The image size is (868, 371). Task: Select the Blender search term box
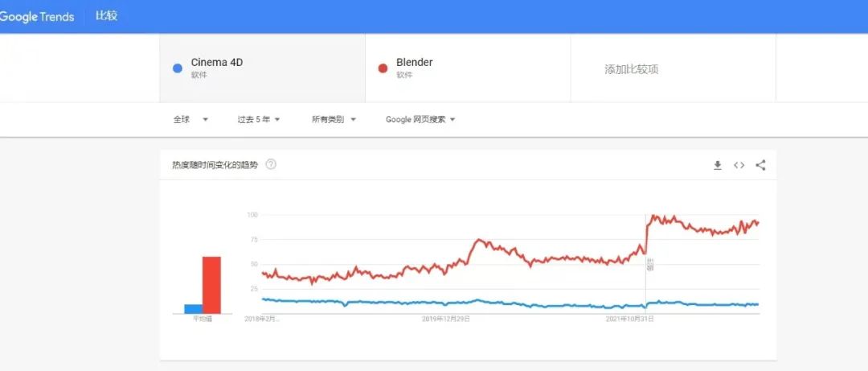468,68
